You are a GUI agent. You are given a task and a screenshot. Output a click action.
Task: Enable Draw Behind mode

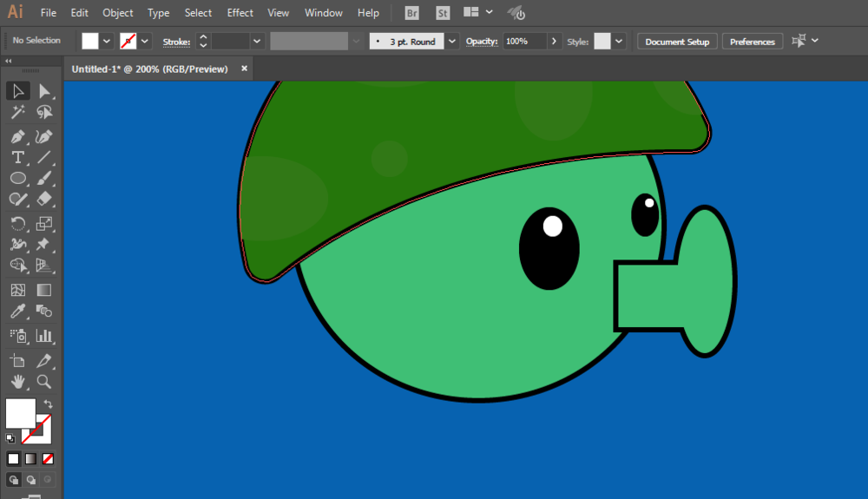pos(31,480)
